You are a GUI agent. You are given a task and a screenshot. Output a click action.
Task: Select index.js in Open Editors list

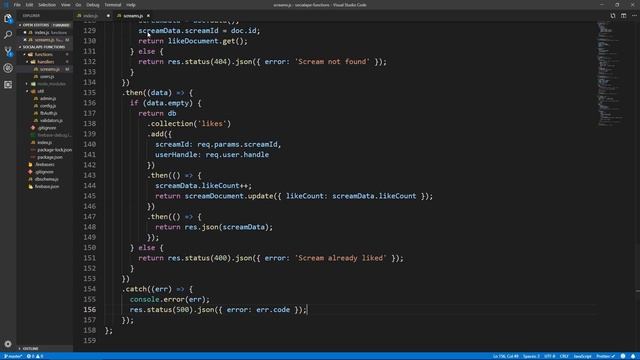pos(44,32)
